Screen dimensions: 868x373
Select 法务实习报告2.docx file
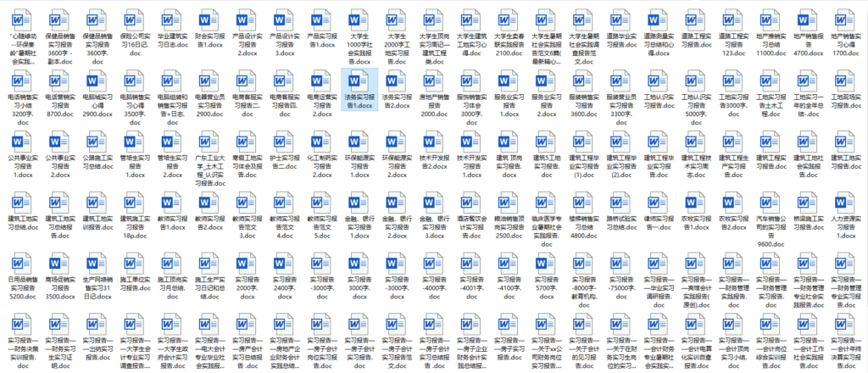coord(397,81)
